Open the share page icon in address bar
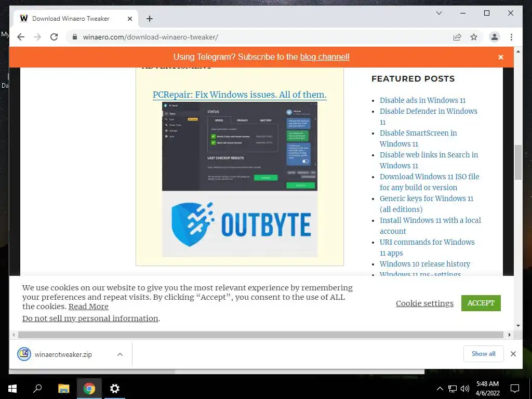The height and width of the screenshot is (399, 532). click(x=457, y=37)
